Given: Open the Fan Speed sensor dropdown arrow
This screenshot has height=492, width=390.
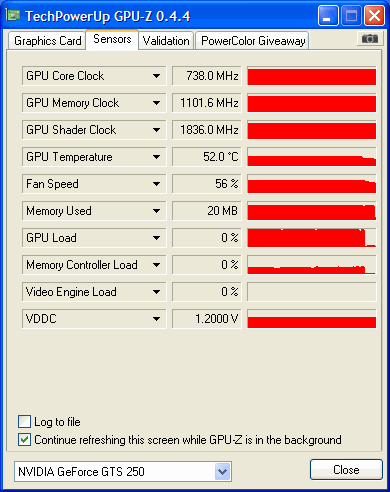Looking at the screenshot, I should [156, 184].
